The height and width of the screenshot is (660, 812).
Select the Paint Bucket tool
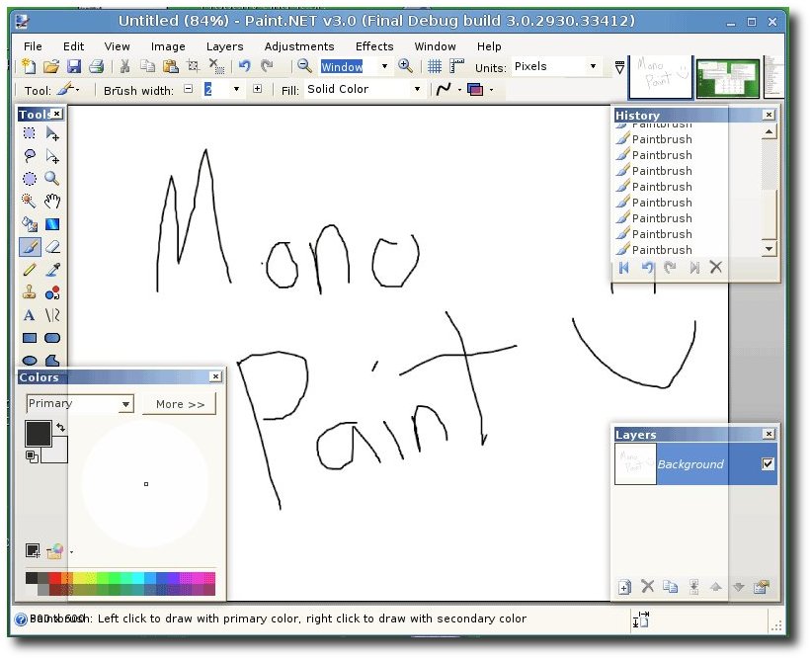coord(30,224)
